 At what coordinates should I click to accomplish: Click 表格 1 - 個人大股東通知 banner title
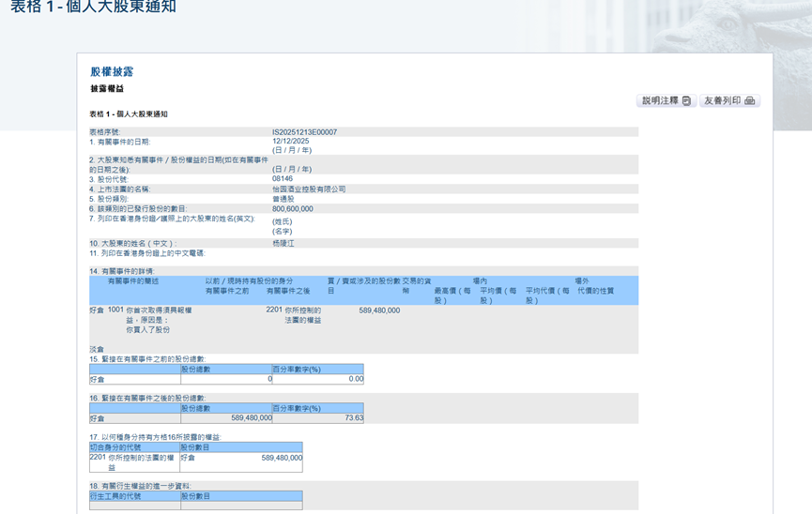(93, 8)
